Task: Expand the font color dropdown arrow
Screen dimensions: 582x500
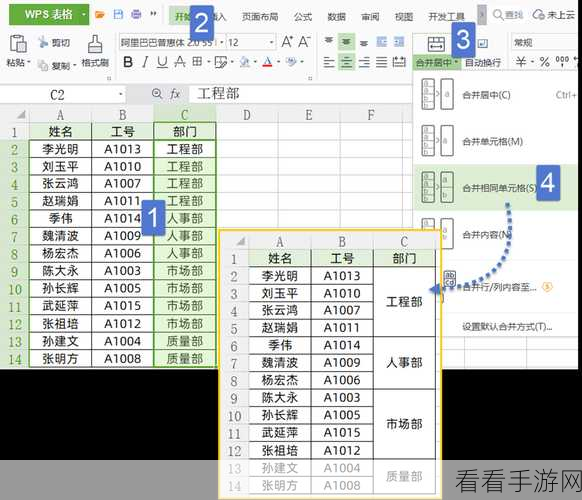Action: [x=278, y=62]
